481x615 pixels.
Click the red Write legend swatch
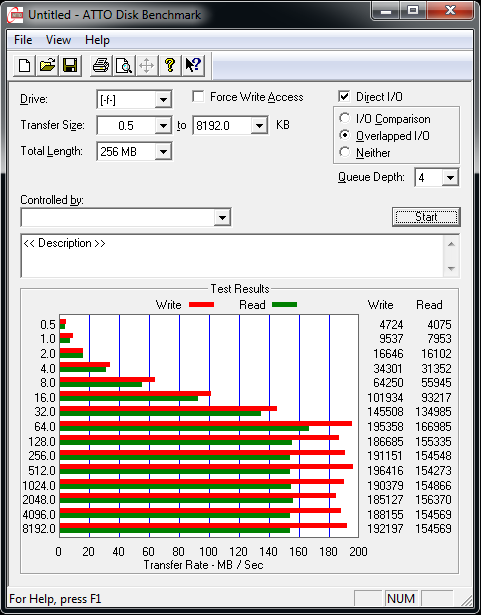tap(202, 304)
